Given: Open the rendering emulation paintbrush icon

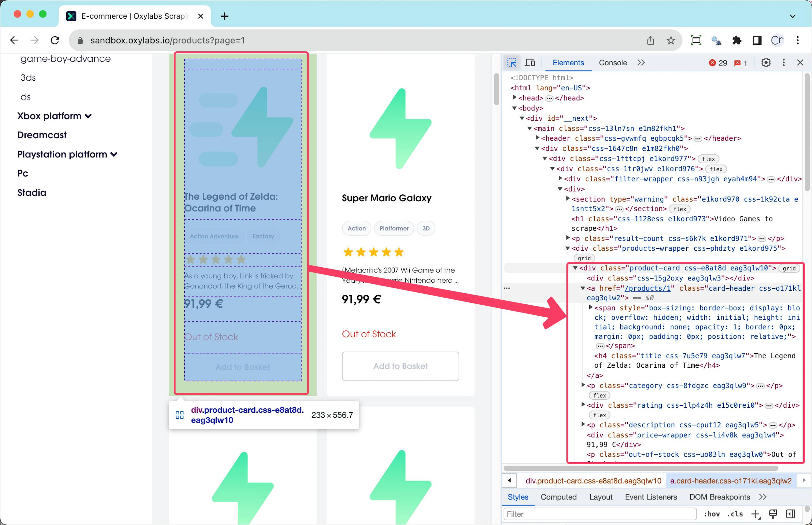Looking at the screenshot, I should tap(773, 514).
